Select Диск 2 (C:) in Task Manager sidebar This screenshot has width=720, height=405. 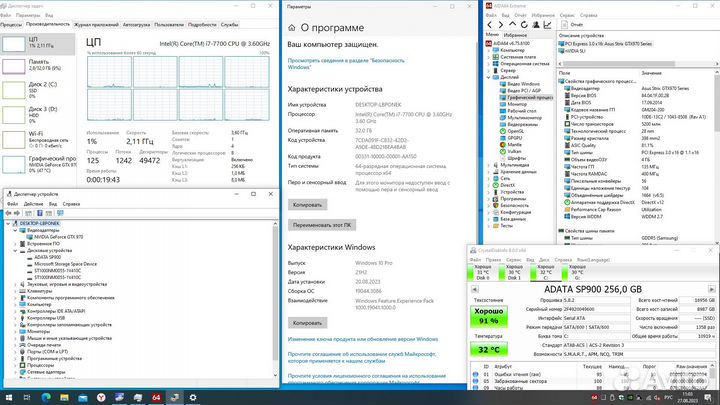[38, 90]
